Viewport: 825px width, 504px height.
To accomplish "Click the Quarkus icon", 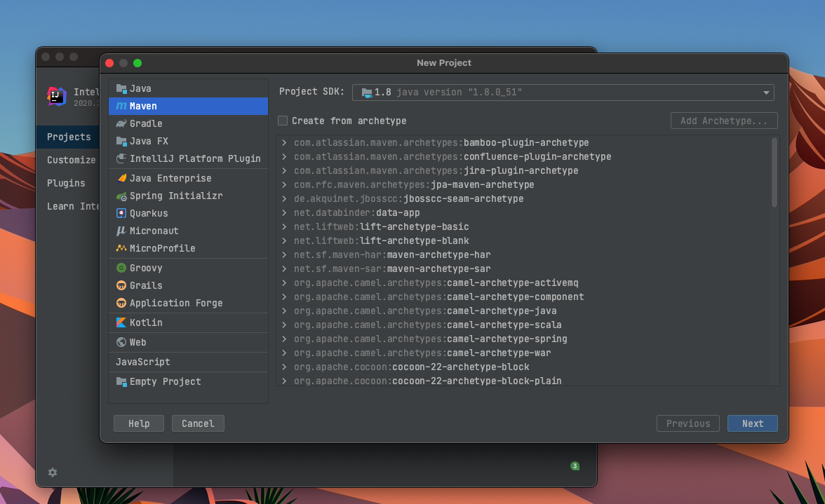I will click(121, 213).
